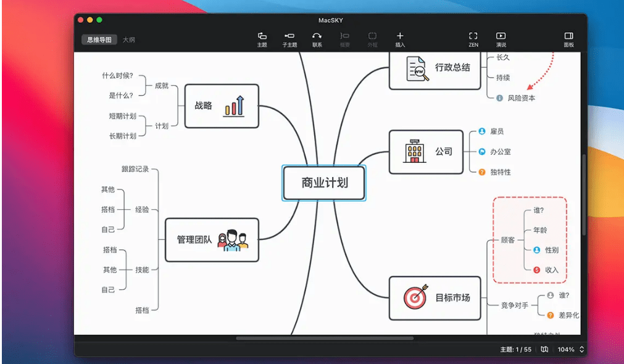Select the central 商业计划 node
624x364 pixels.
tap(324, 183)
